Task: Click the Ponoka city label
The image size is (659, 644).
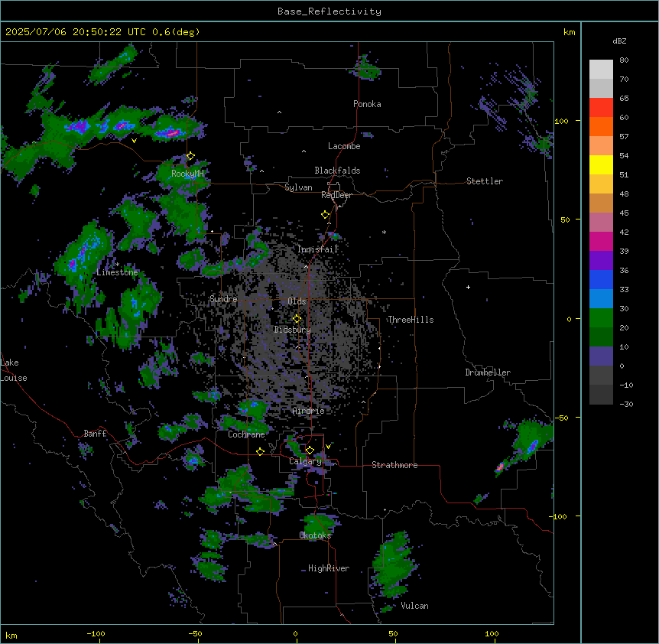Action: coord(367,104)
